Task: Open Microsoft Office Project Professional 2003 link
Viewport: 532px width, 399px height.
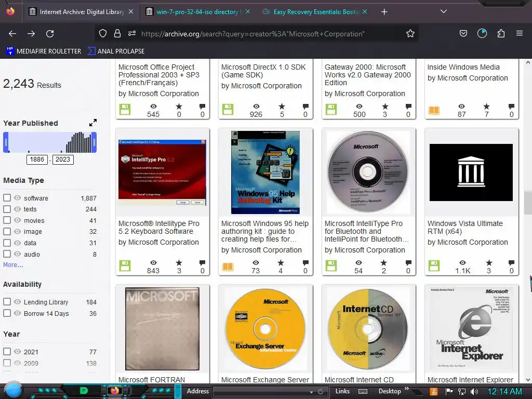Action: tap(159, 75)
